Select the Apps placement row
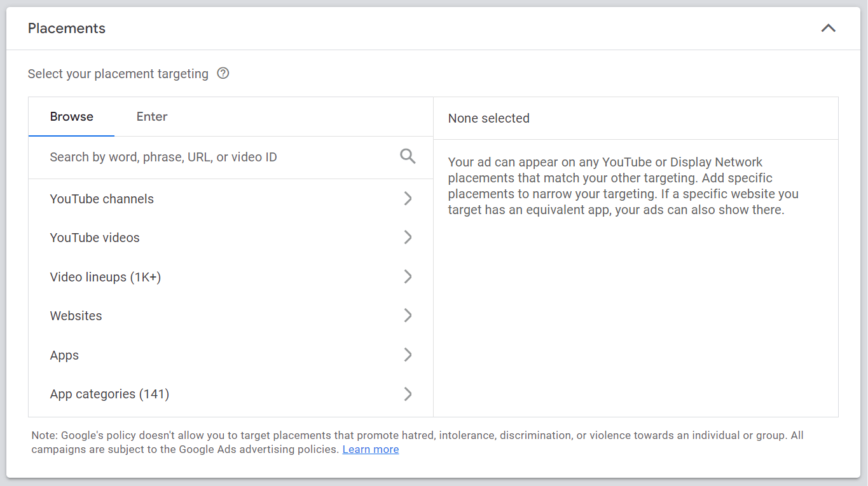Screen dimensions: 868x486 point(64,354)
